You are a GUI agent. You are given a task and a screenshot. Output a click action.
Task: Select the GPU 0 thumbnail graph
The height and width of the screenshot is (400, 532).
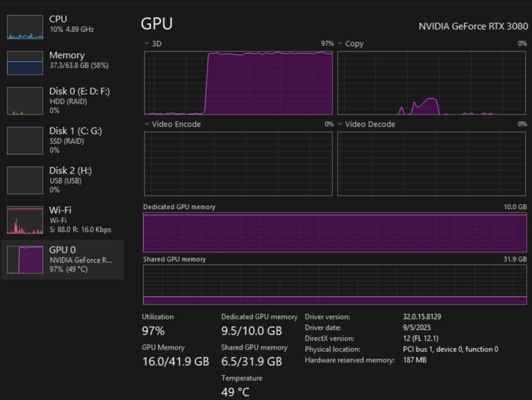(25, 260)
